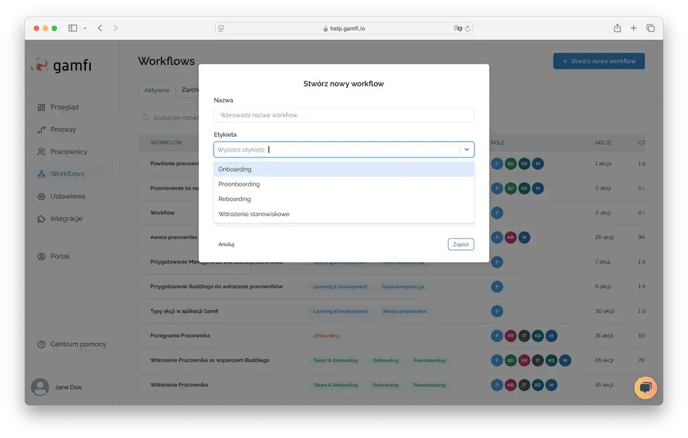The width and height of the screenshot is (688, 438).
Task: Click the Safari share icon
Action: 617,28
